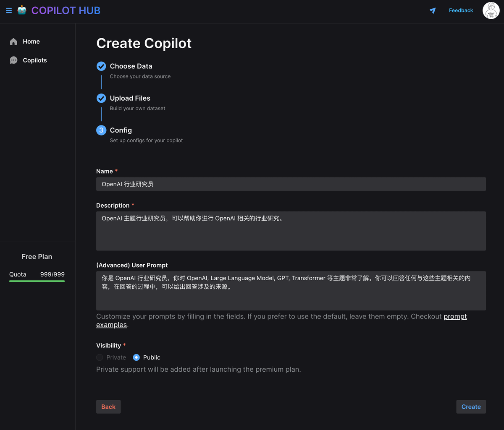
Task: Click the step 3 Config circle indicator
Action: (x=101, y=130)
